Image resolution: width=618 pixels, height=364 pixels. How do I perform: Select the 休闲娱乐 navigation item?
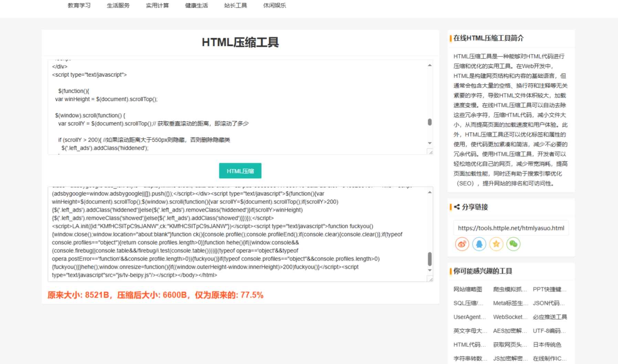click(275, 6)
